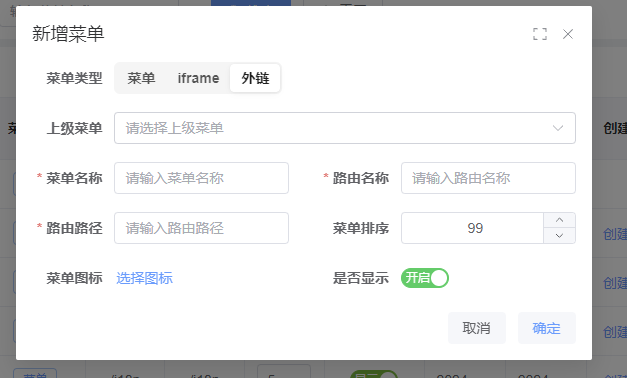Click the 新增菜单 dialog title
Image resolution: width=627 pixels, height=378 pixels.
pyautogui.click(x=68, y=34)
